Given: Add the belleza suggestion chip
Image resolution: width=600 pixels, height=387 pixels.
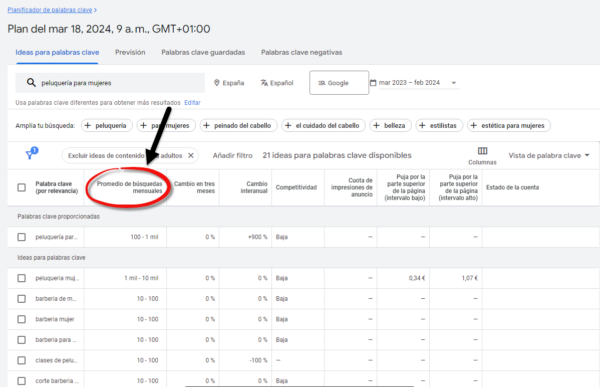Looking at the screenshot, I should [x=390, y=126].
